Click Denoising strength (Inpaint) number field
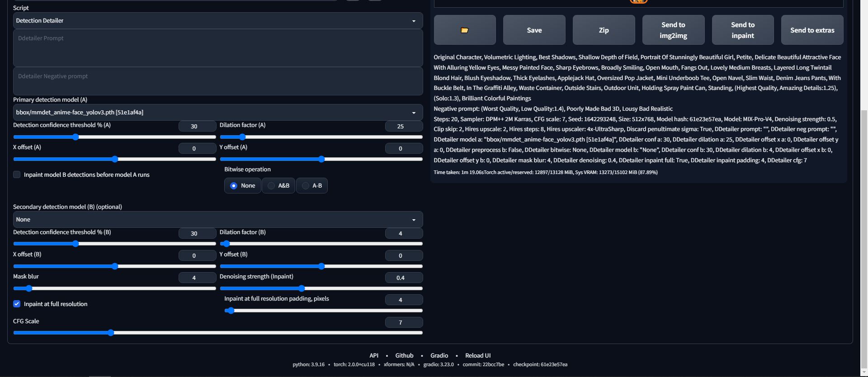 pos(404,278)
